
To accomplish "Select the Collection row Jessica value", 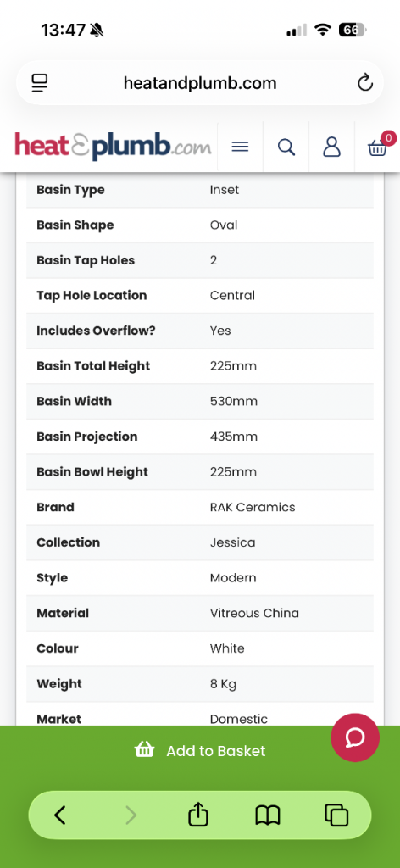I will 232,542.
